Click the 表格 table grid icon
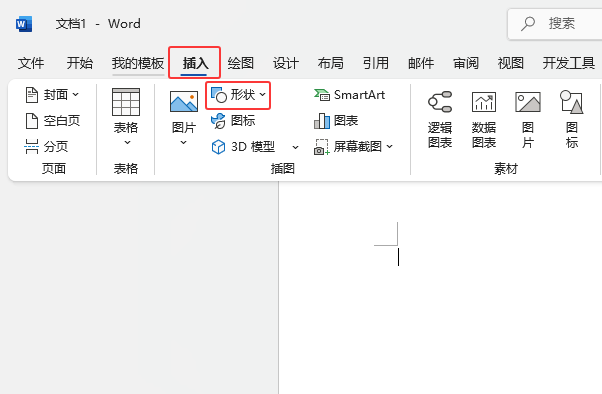The image size is (602, 394). (x=126, y=102)
